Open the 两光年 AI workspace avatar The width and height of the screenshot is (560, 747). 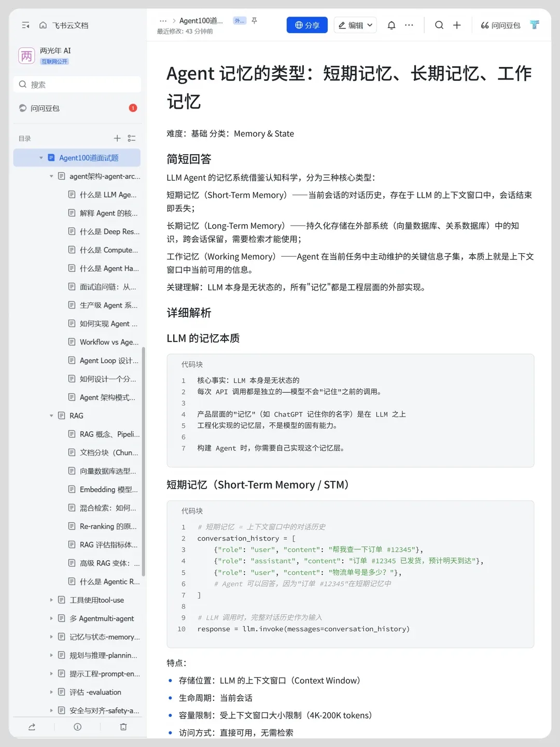(x=26, y=56)
